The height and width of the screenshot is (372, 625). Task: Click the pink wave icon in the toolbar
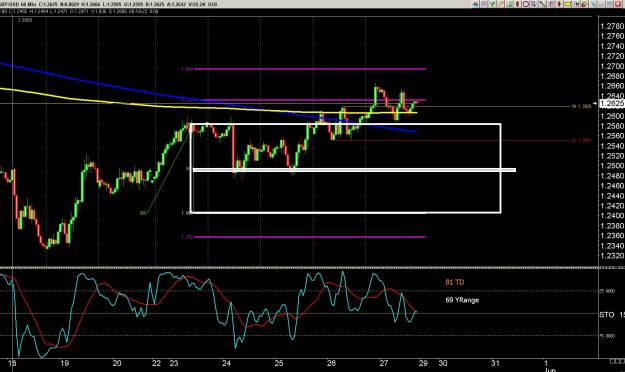click(x=484, y=4)
